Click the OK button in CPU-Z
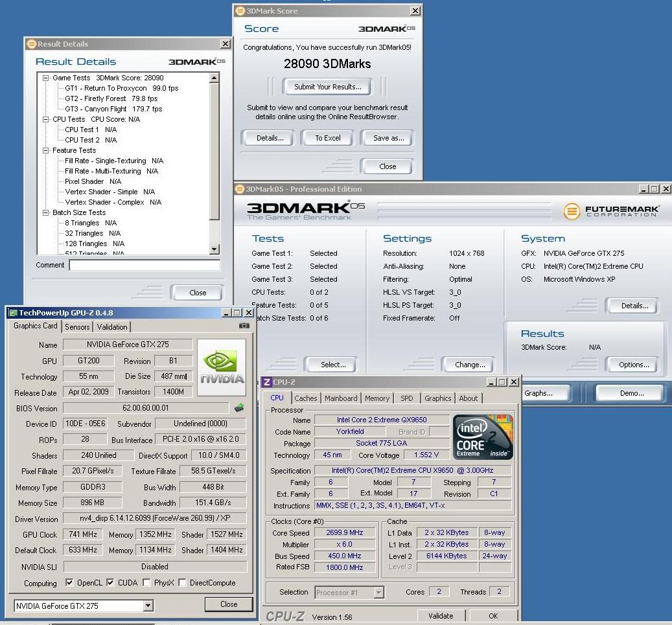Viewport: 672px width, 625px height. pyautogui.click(x=493, y=615)
